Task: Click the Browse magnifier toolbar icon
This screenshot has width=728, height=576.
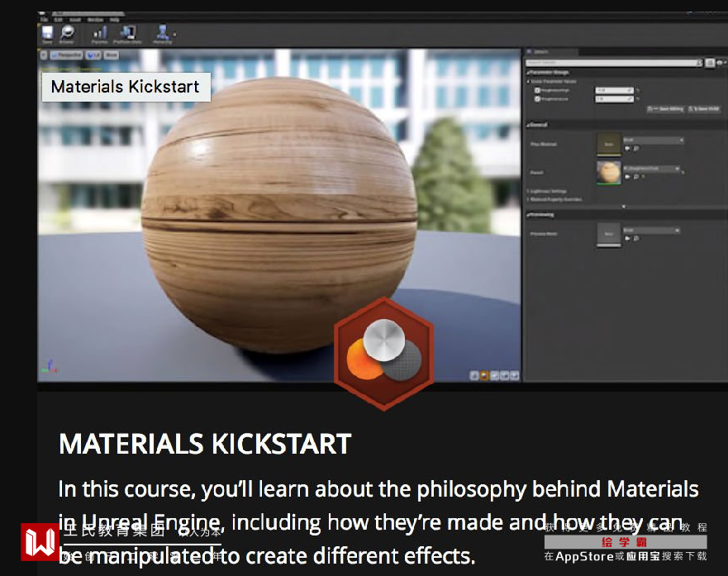Action: (x=67, y=33)
